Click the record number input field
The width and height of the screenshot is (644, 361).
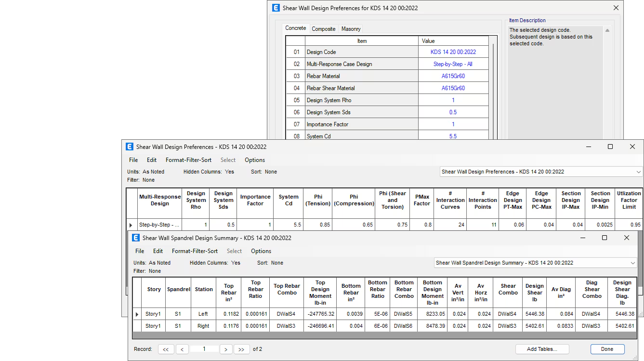point(204,349)
